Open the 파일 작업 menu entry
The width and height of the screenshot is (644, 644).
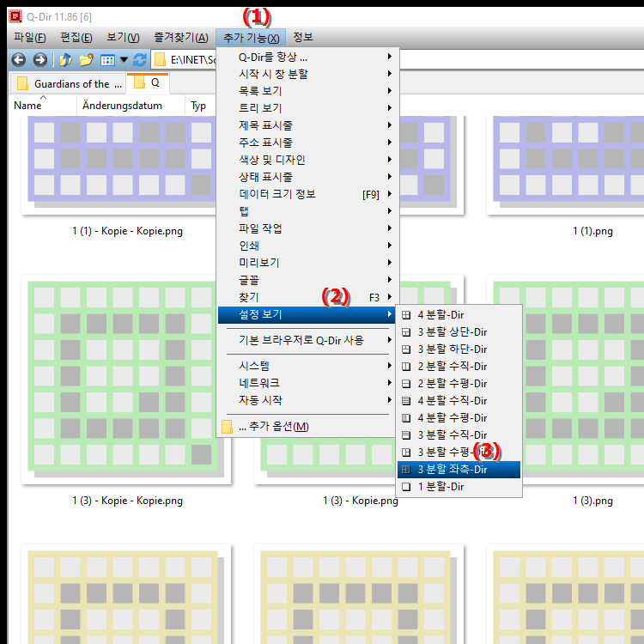tap(307, 228)
